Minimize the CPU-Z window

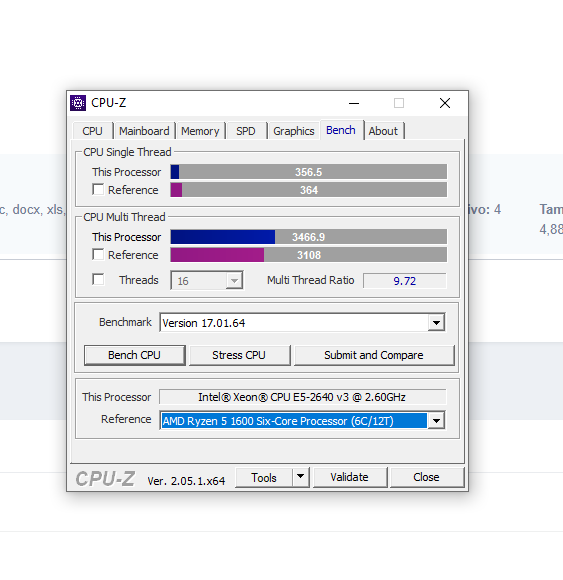pyautogui.click(x=354, y=103)
